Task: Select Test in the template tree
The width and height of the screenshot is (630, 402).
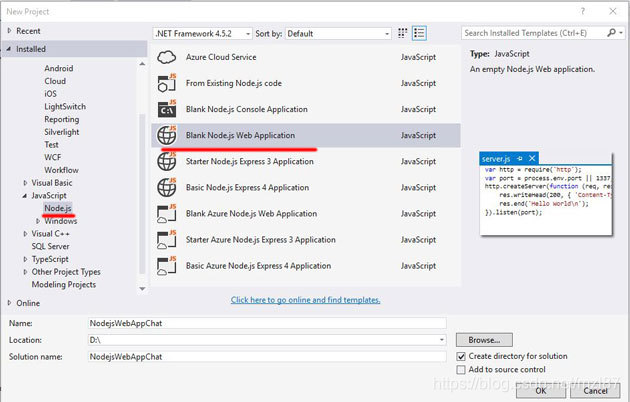Action: pos(51,145)
